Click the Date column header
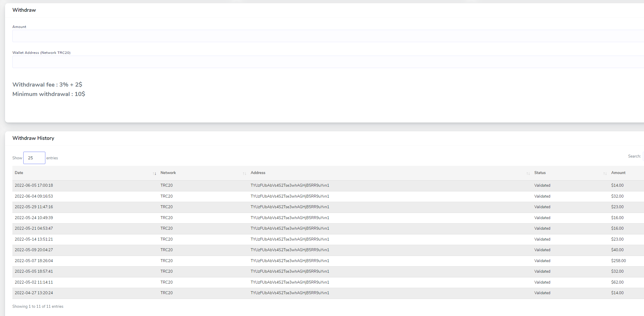 click(x=85, y=173)
